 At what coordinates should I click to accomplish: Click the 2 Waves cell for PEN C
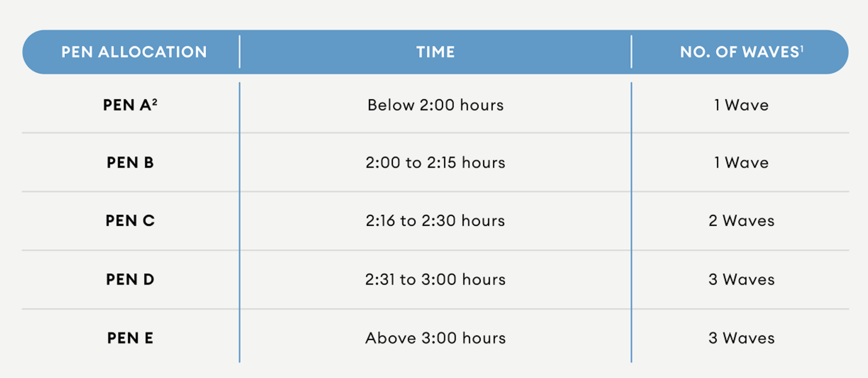pos(741,221)
